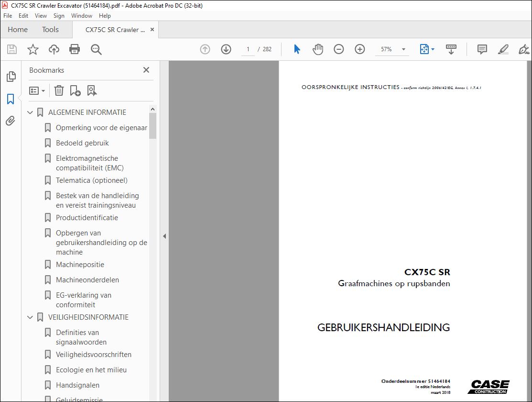Upload file to cloud icon
The height and width of the screenshot is (402, 532).
click(x=54, y=49)
